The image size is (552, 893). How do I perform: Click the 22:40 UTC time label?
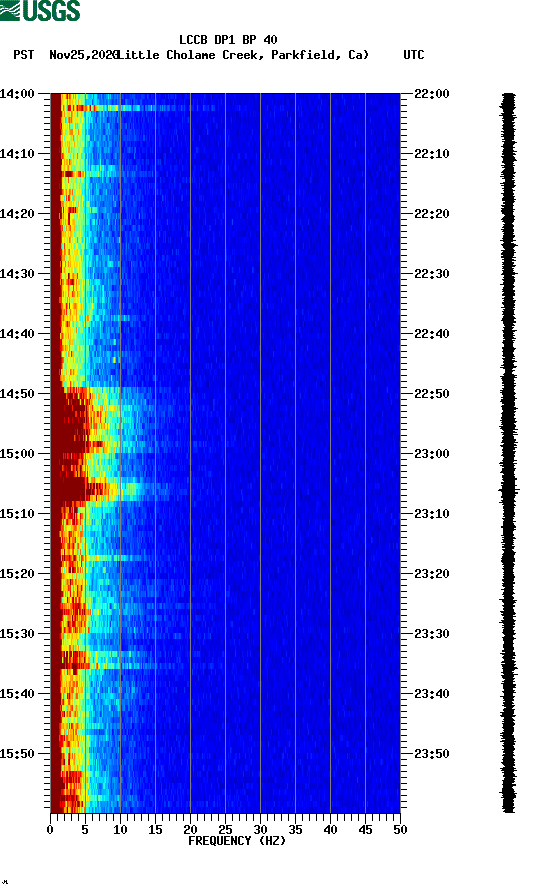(432, 334)
